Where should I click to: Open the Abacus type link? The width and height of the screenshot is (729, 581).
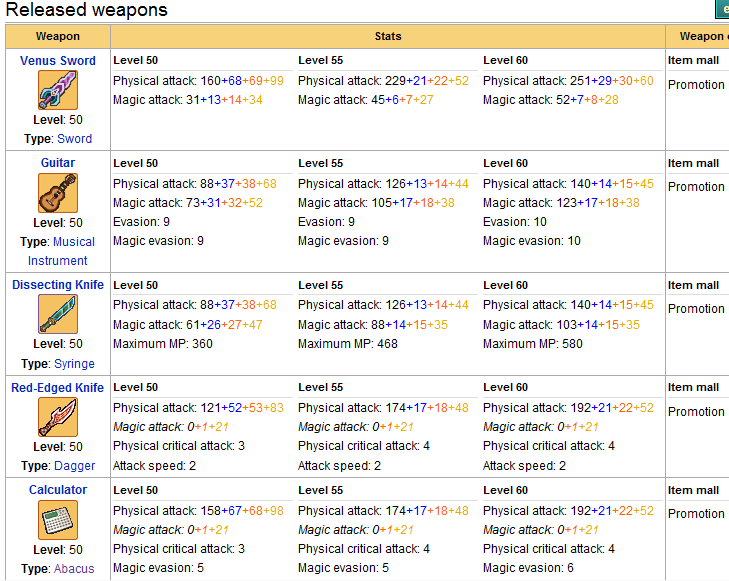tap(75, 569)
